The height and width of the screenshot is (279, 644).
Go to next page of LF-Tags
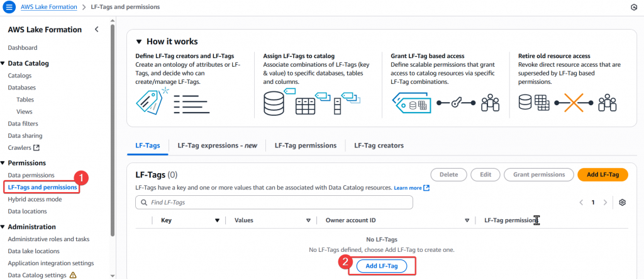[605, 202]
